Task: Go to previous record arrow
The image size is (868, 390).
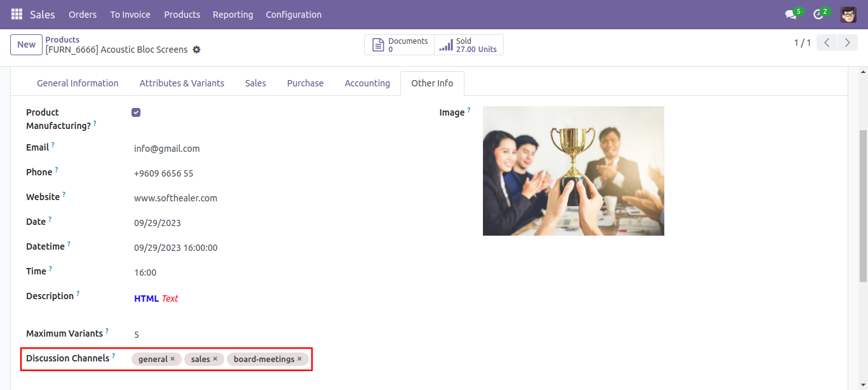Action: (826, 43)
